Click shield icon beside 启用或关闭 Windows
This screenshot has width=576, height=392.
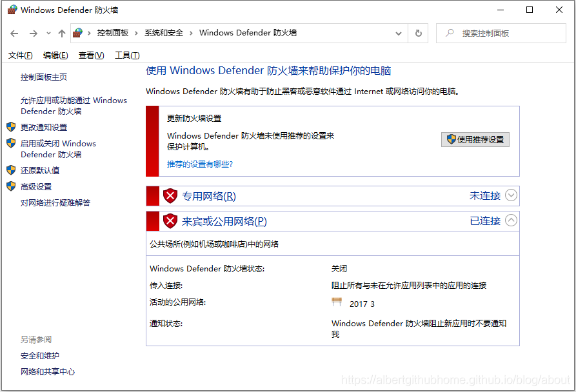[11, 143]
